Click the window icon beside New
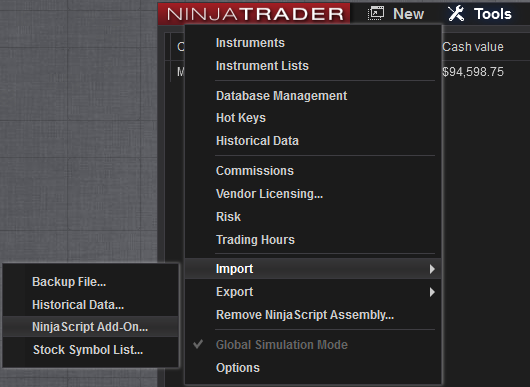Image resolution: width=530 pixels, height=387 pixels. 376,14
